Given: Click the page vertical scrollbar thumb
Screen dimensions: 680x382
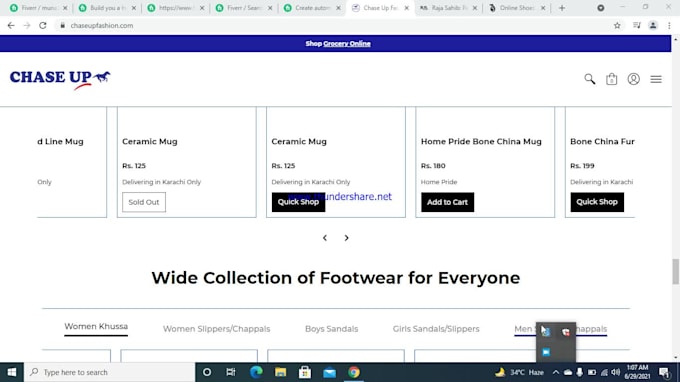Looking at the screenshot, I should [x=675, y=271].
